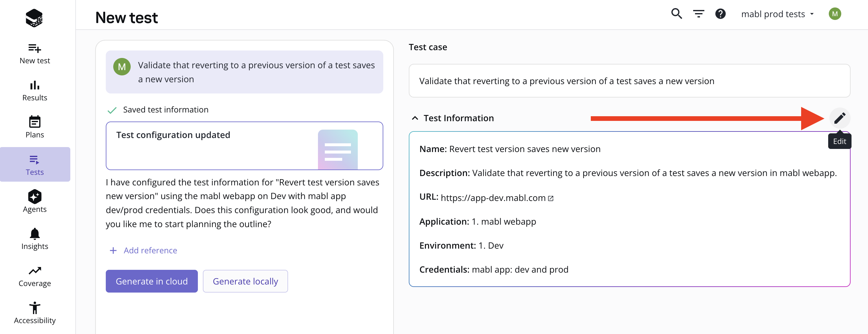Go to the Insights page
This screenshot has height=334, width=868.
35,239
